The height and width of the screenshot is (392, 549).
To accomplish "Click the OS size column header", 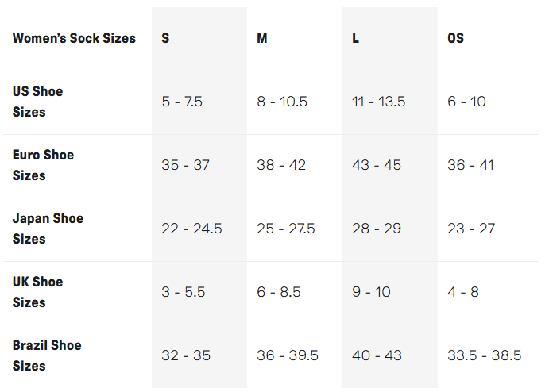I will pyautogui.click(x=455, y=38).
